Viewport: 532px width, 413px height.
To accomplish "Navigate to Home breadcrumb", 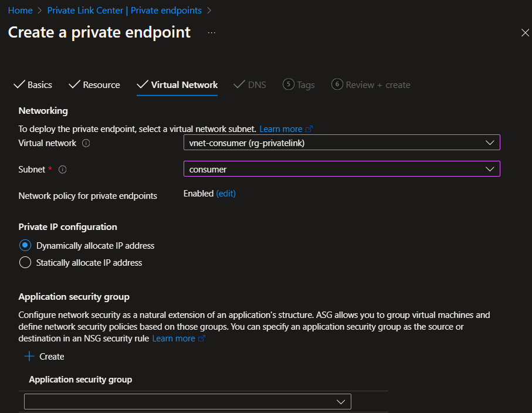I will pos(20,11).
